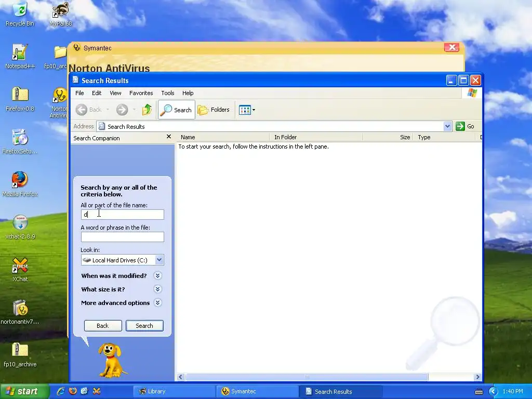Open the xchat-2.8.9 installer icon
Screen dimensions: 532x399
click(20, 227)
